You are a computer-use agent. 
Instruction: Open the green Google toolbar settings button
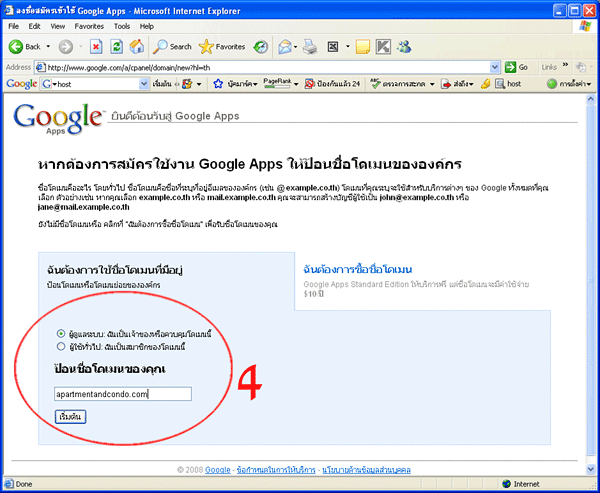tap(569, 84)
